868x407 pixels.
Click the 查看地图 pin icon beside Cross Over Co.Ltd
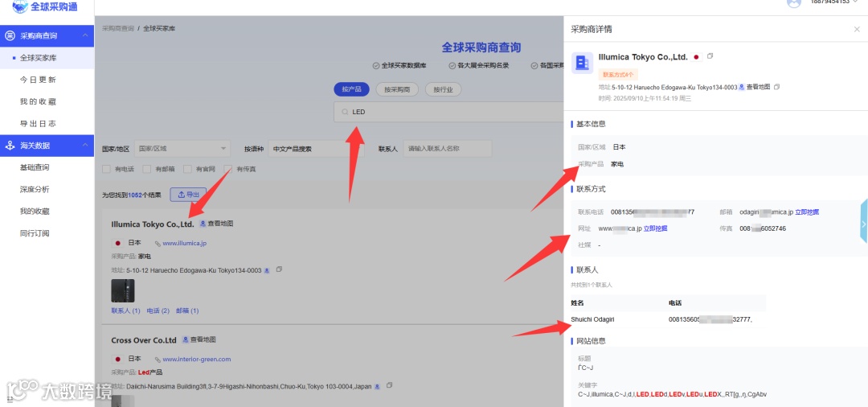click(x=186, y=339)
